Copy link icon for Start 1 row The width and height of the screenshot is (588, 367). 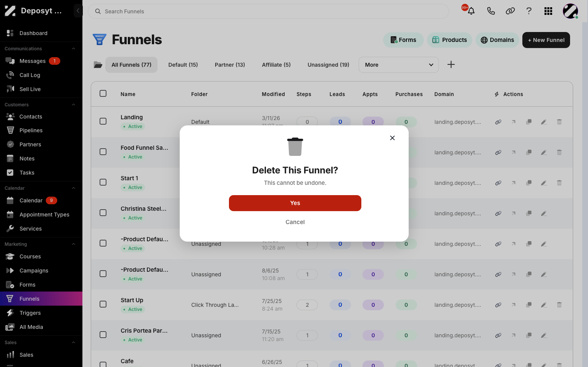coord(498,183)
